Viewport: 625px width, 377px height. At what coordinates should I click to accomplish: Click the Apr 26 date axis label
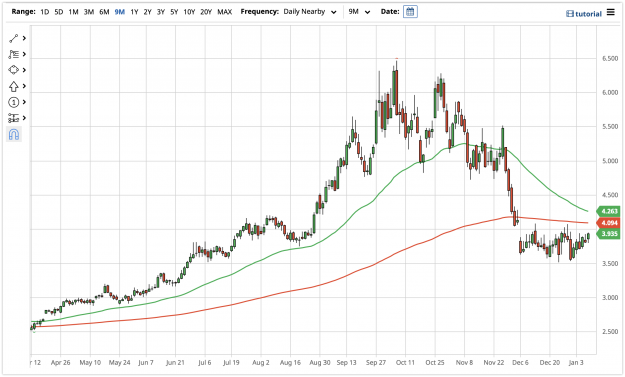coord(61,363)
